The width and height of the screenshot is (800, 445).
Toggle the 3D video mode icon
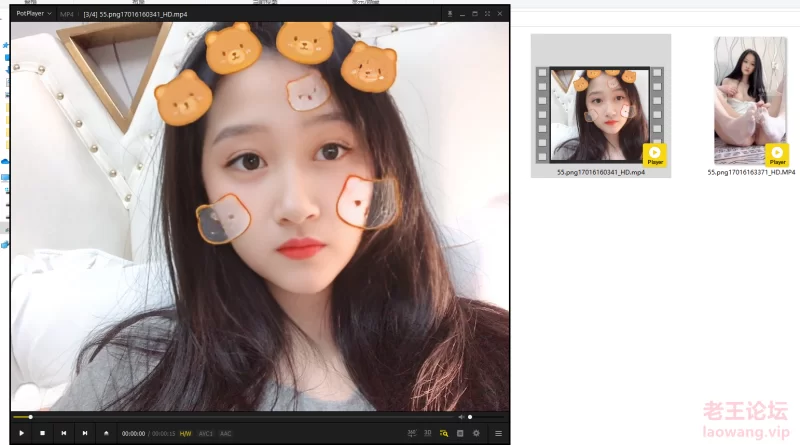[x=428, y=433]
